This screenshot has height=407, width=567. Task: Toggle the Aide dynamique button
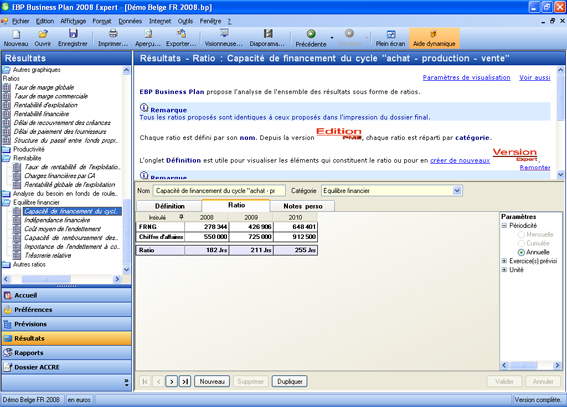pyautogui.click(x=434, y=38)
